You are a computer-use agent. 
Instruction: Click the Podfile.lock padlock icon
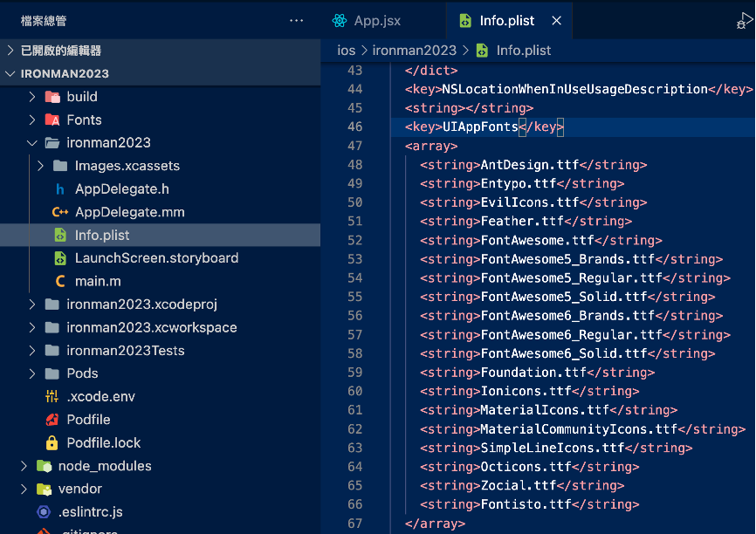click(52, 442)
